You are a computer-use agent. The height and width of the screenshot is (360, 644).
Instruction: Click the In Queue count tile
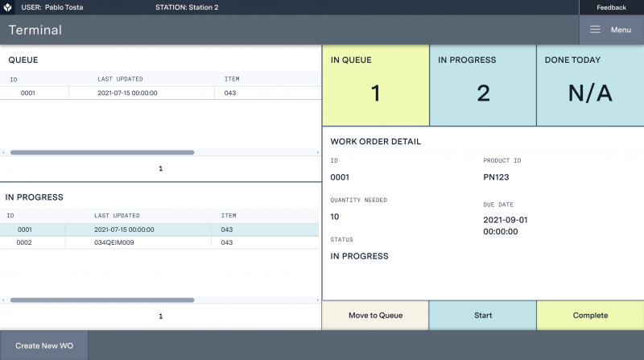(x=375, y=85)
